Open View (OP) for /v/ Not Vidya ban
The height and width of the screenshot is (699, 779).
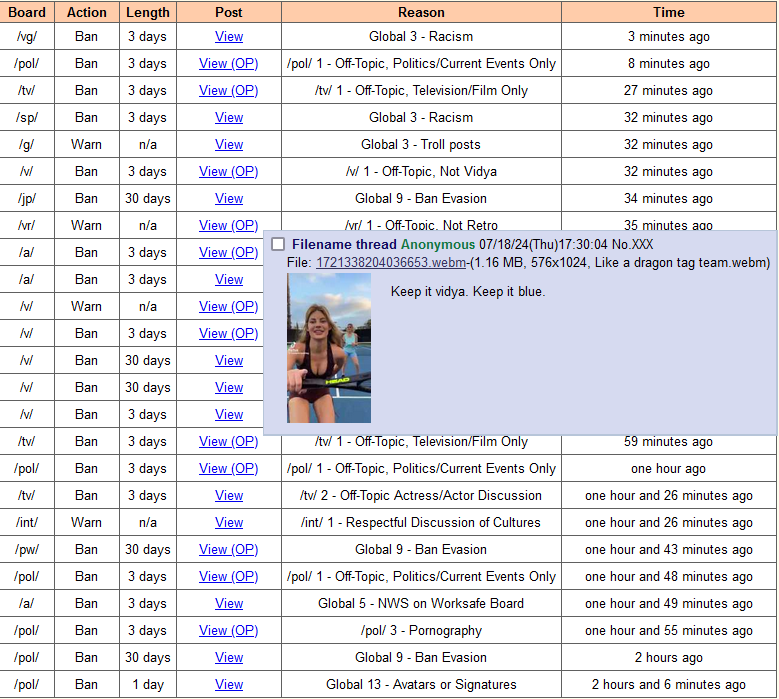(229, 171)
